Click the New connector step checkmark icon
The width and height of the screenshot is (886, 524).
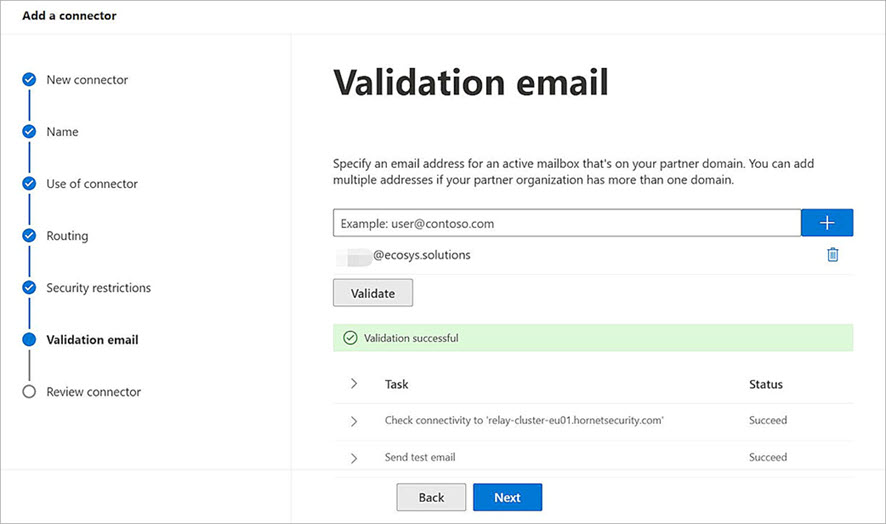click(29, 80)
